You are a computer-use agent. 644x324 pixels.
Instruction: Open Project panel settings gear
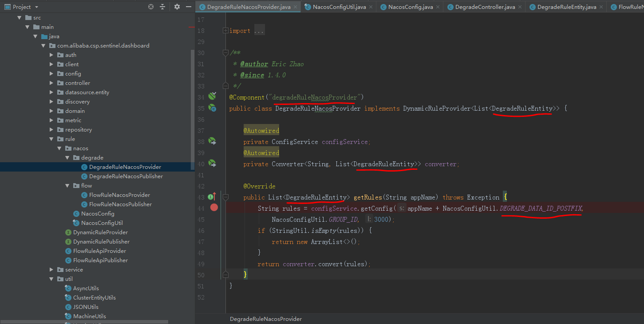pos(177,7)
